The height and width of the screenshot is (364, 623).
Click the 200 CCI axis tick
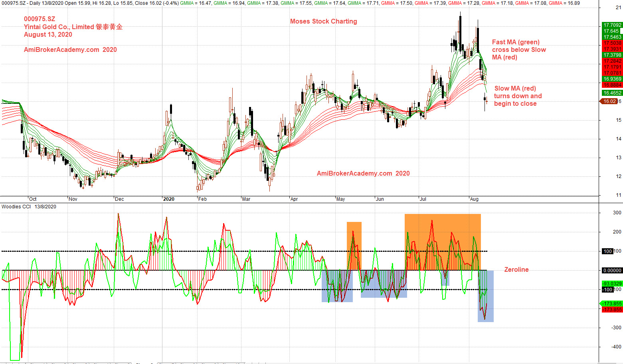[617, 232]
